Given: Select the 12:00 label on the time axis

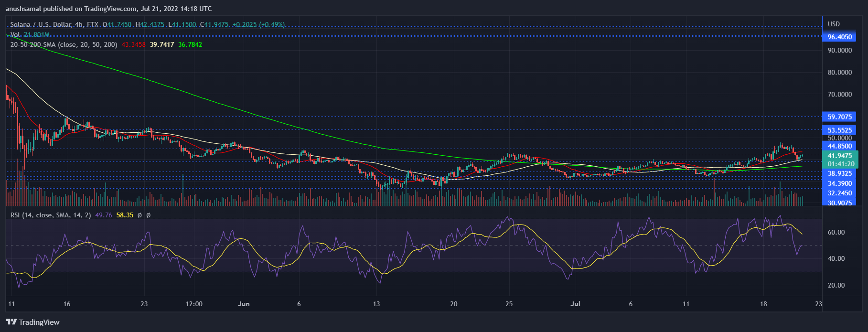Looking at the screenshot, I should tap(194, 304).
